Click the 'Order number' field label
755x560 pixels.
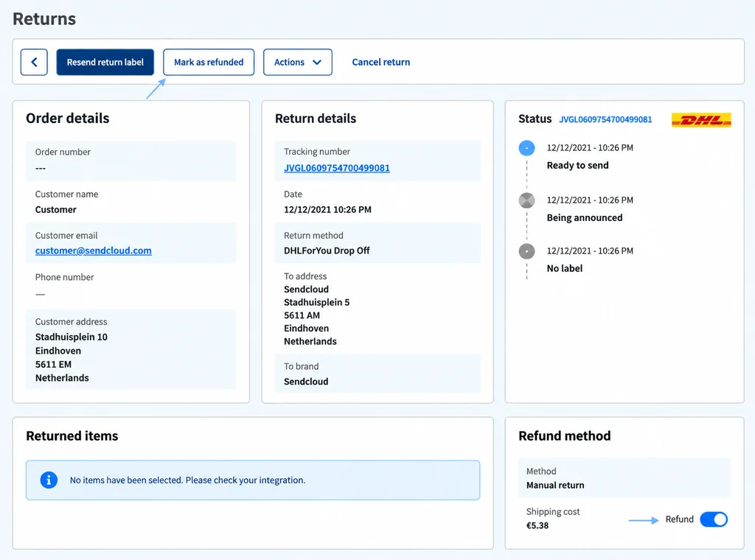click(63, 152)
